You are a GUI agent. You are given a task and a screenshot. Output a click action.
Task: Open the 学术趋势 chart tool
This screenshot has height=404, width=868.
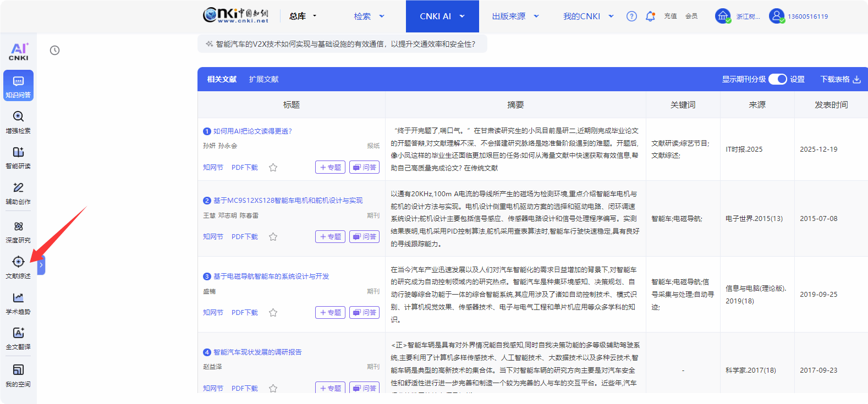[x=18, y=303]
